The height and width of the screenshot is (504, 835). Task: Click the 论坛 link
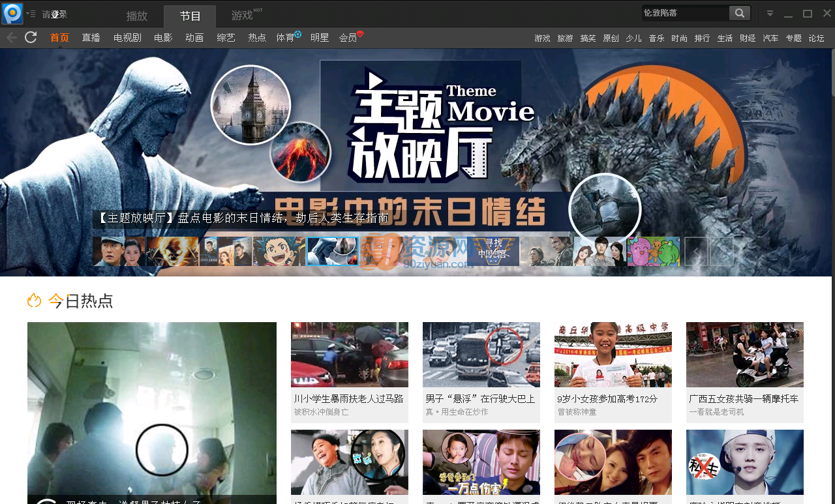[x=816, y=38]
